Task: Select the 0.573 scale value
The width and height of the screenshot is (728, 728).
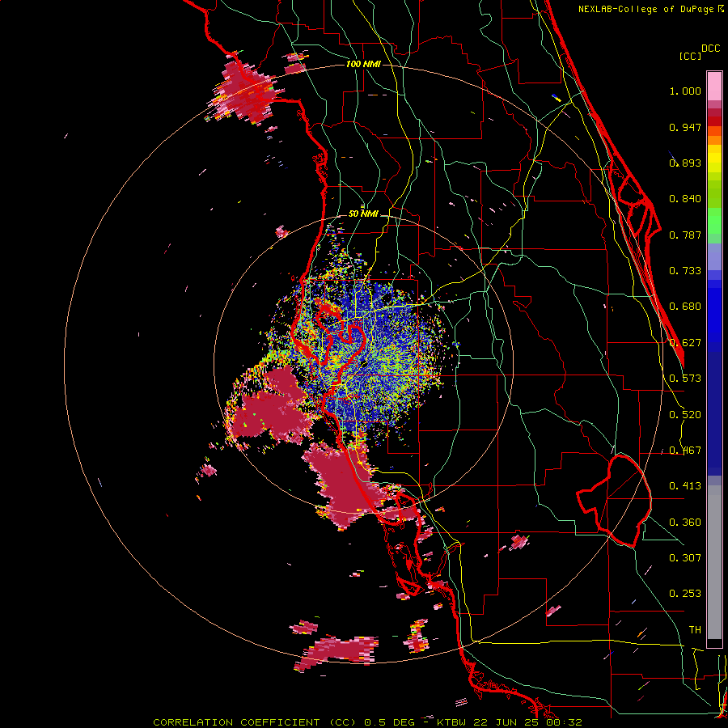Action: point(685,379)
